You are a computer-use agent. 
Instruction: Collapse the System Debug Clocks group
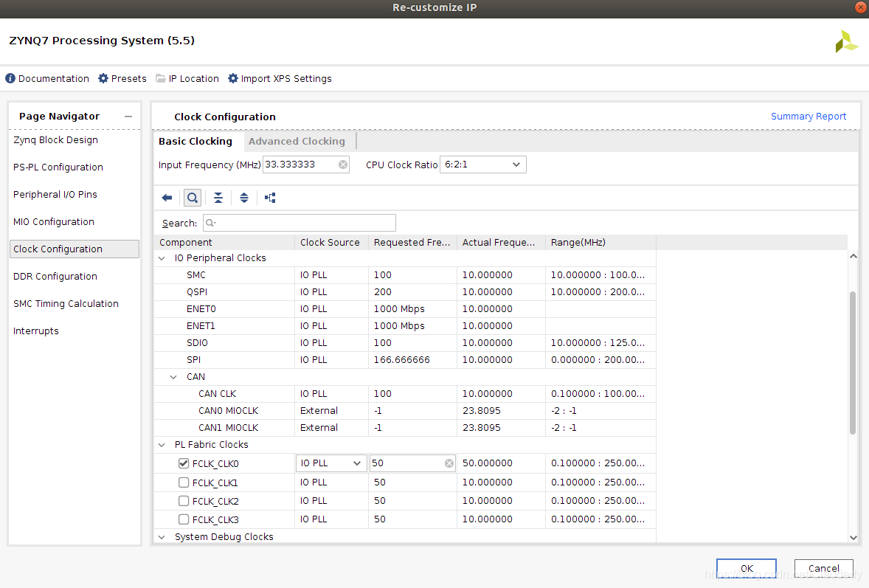coord(162,537)
